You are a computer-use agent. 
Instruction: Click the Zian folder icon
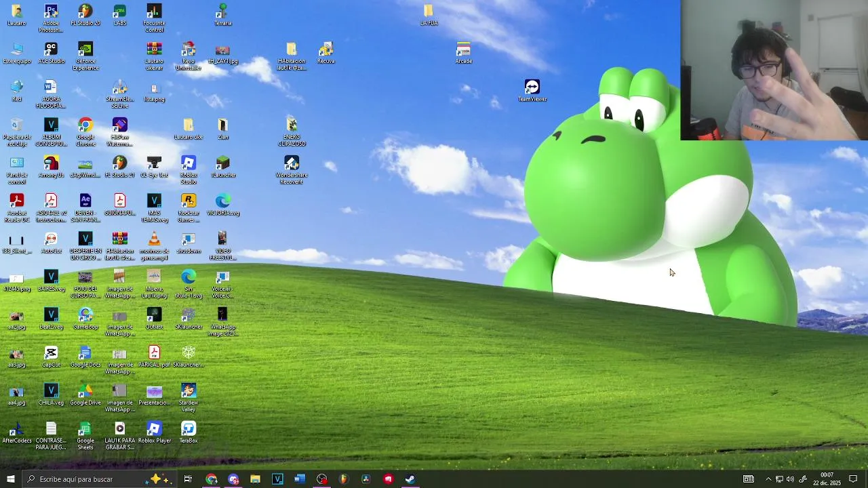[223, 129]
